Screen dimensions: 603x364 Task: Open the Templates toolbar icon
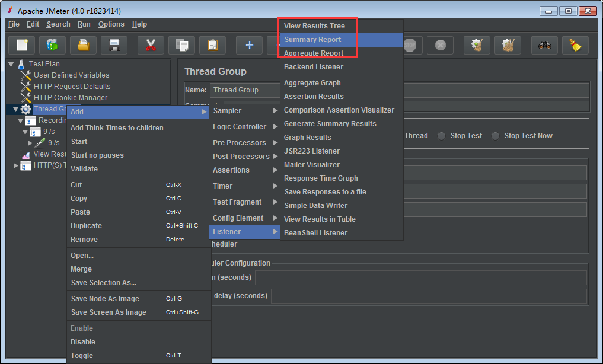(x=53, y=46)
